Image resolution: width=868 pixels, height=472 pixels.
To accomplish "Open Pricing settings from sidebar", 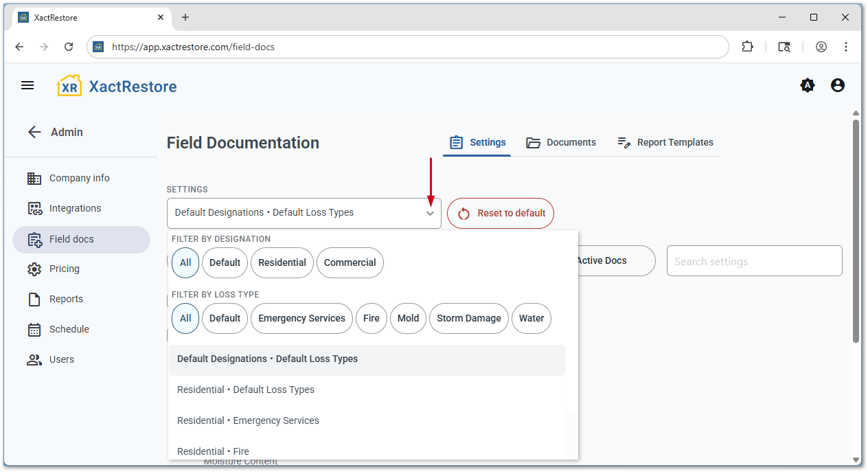I will [64, 269].
